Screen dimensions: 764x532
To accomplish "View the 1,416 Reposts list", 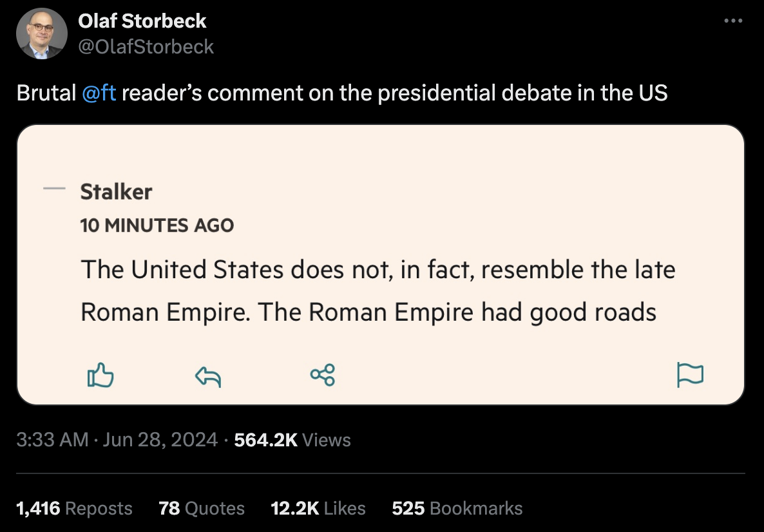I will pos(74,508).
